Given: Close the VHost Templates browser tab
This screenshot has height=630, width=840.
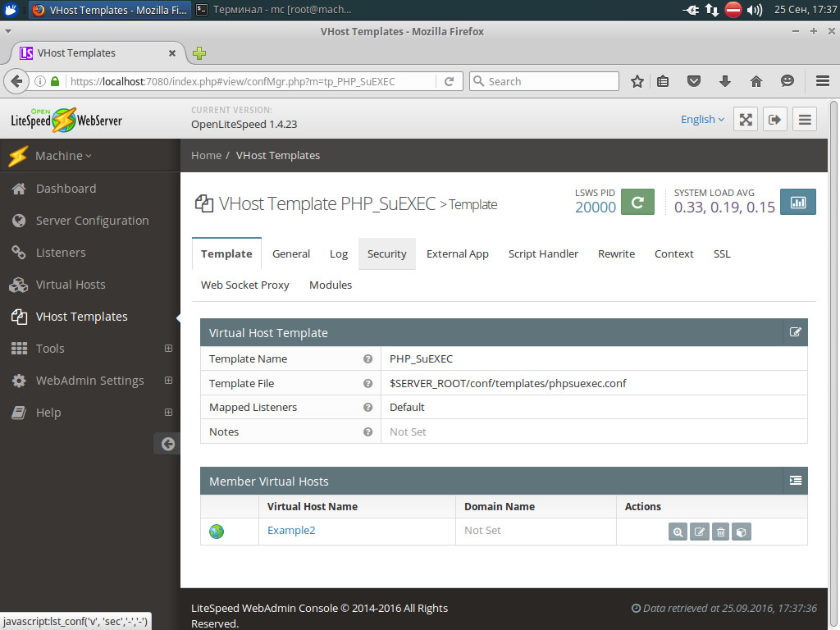Looking at the screenshot, I should click(x=172, y=53).
